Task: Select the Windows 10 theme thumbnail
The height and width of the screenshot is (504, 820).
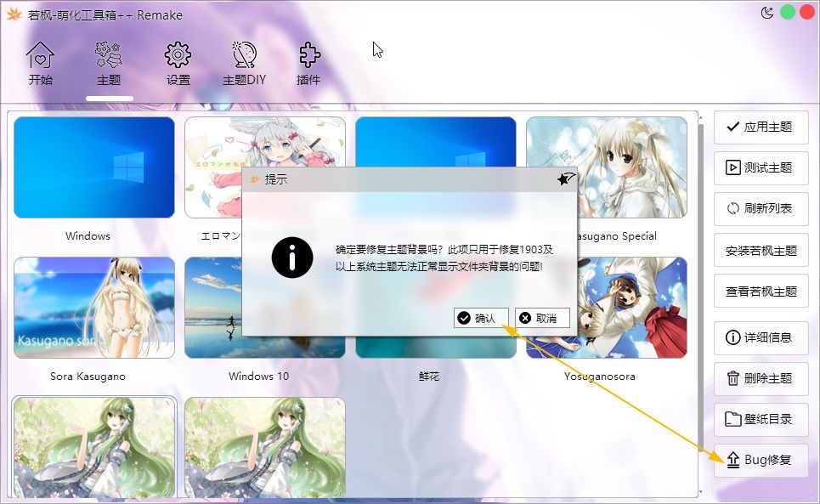Action: (x=212, y=308)
